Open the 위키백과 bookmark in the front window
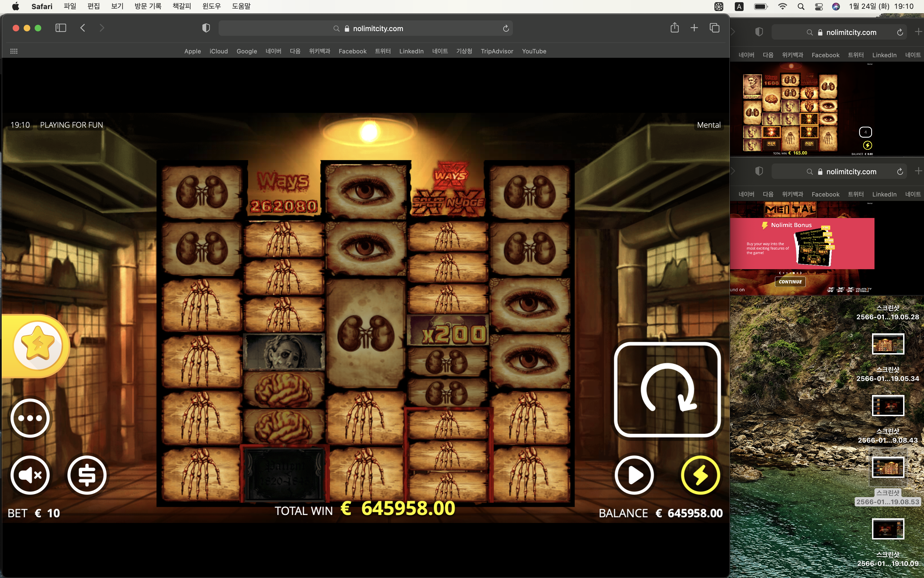 pyautogui.click(x=320, y=51)
